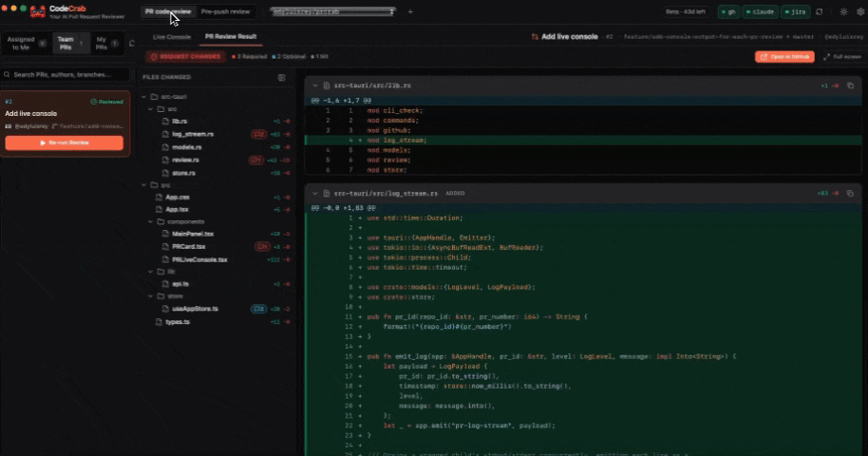This screenshot has height=456, width=868.
Task: Collapse the lib folder
Action: click(x=150, y=272)
